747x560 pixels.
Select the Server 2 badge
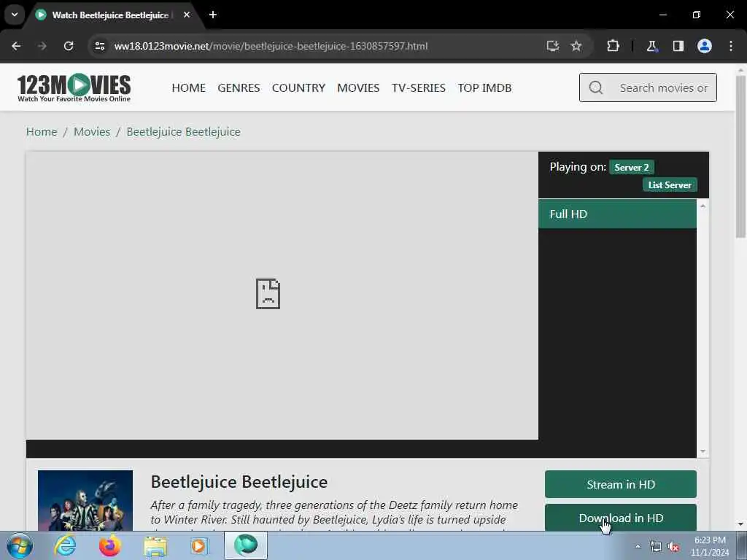[631, 167]
